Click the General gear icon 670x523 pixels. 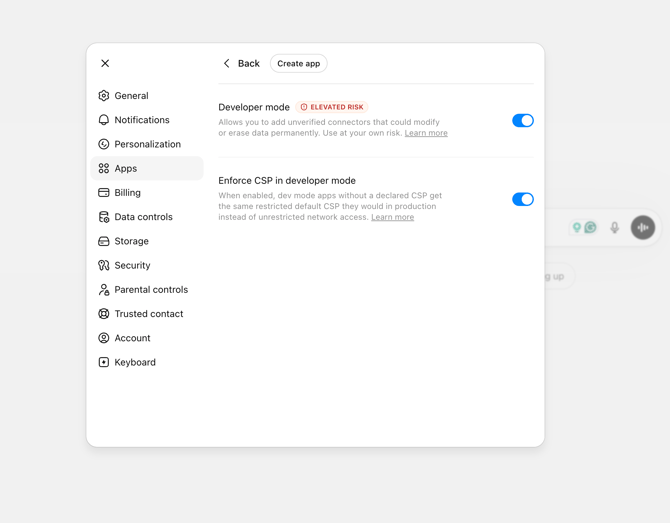104,96
